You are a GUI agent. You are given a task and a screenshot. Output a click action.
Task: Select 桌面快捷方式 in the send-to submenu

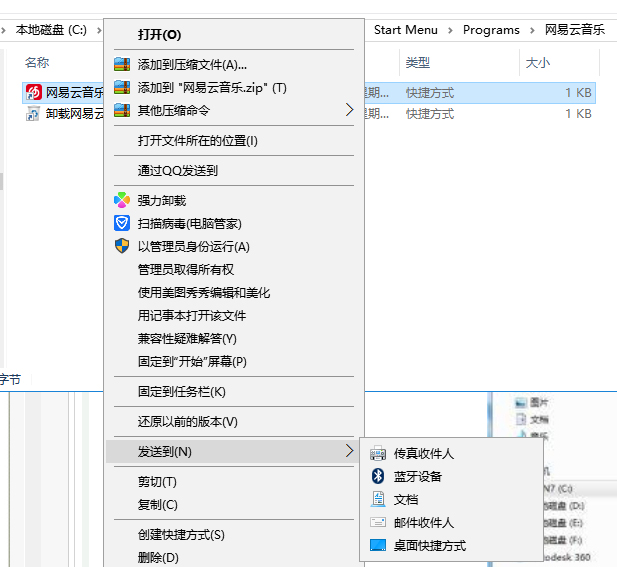coord(451,545)
